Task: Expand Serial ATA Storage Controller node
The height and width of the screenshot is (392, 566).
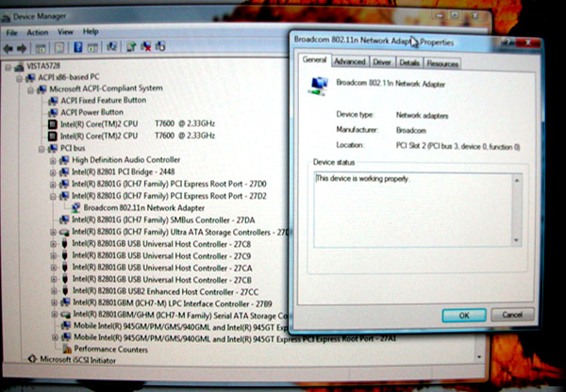Action: click(55, 315)
